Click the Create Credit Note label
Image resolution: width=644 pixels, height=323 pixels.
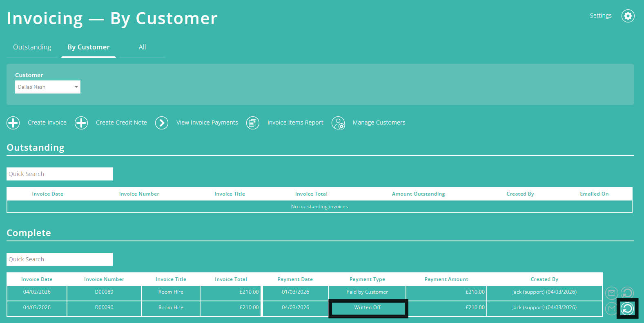point(121,123)
